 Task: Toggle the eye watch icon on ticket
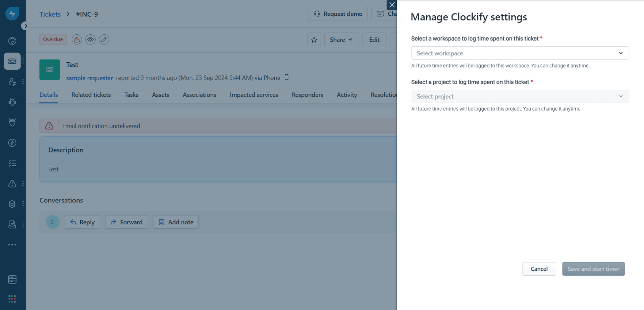point(91,39)
